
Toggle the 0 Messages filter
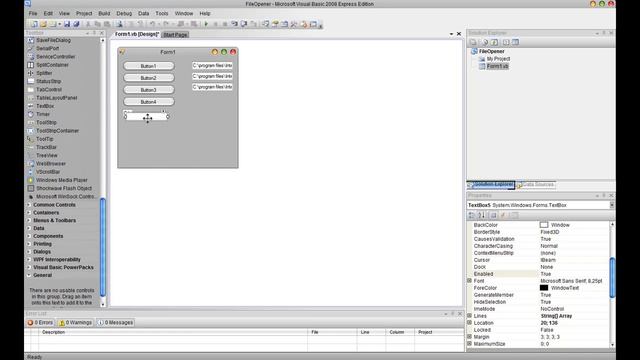[116, 322]
